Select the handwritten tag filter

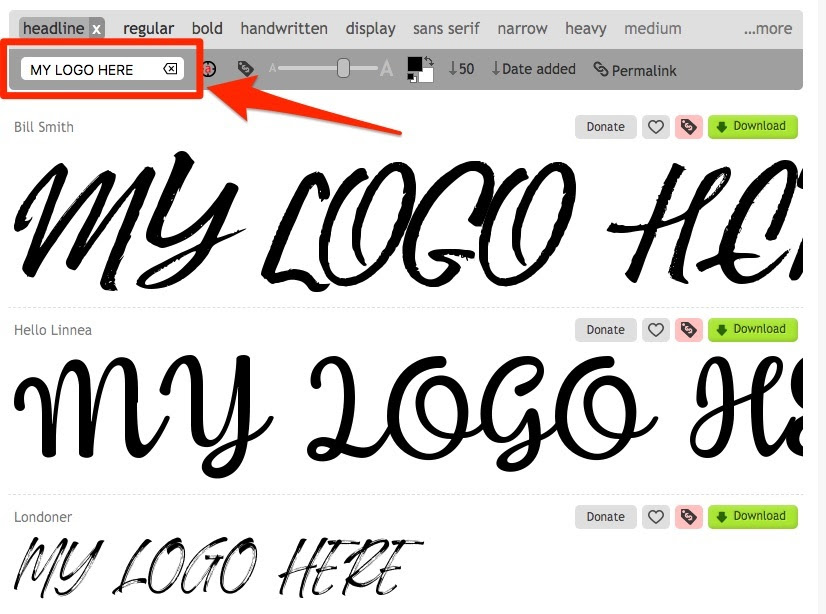pyautogui.click(x=284, y=29)
